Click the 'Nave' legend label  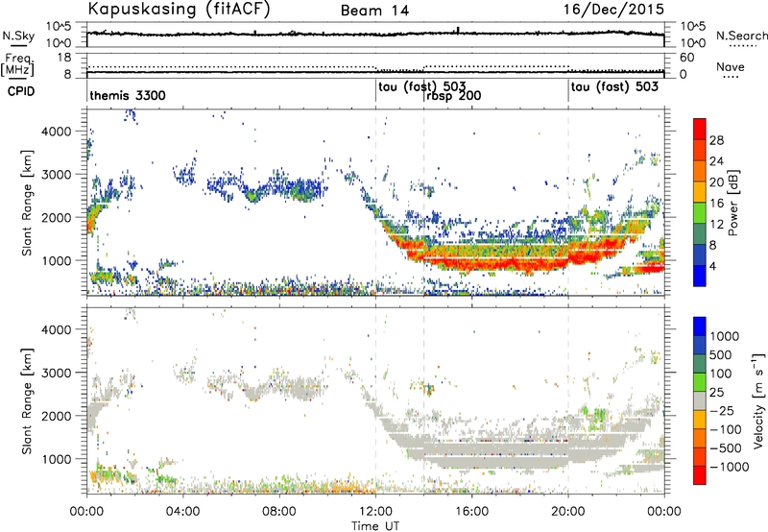pos(731,67)
